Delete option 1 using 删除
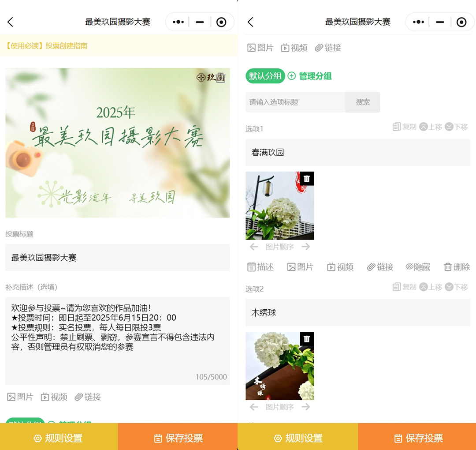Viewport: 476px width, 450px height. click(x=457, y=267)
